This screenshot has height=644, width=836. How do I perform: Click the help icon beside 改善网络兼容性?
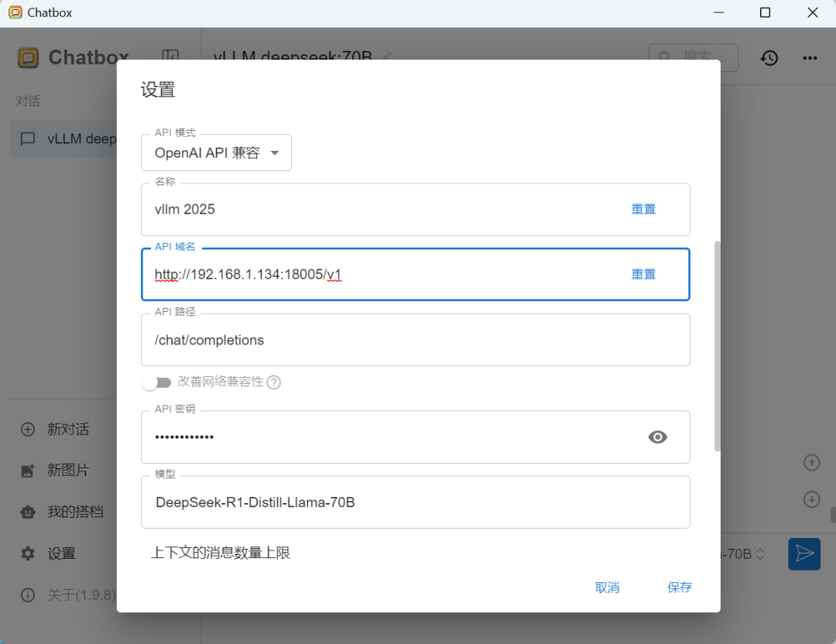[276, 382]
